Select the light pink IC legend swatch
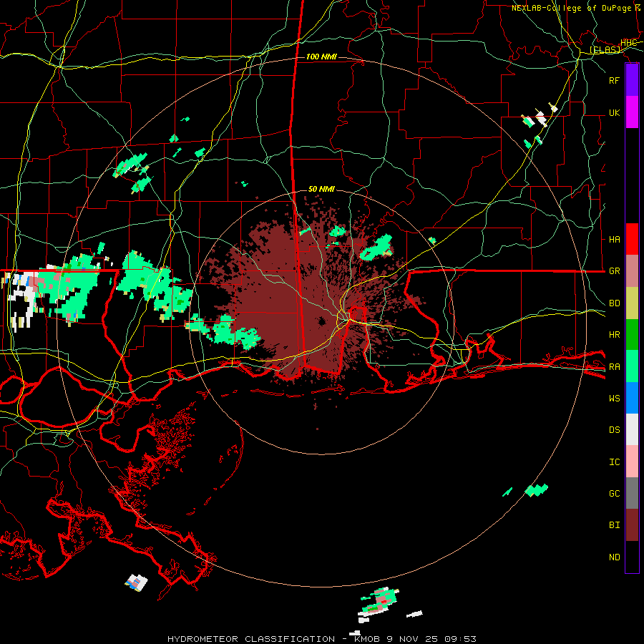 click(x=632, y=462)
